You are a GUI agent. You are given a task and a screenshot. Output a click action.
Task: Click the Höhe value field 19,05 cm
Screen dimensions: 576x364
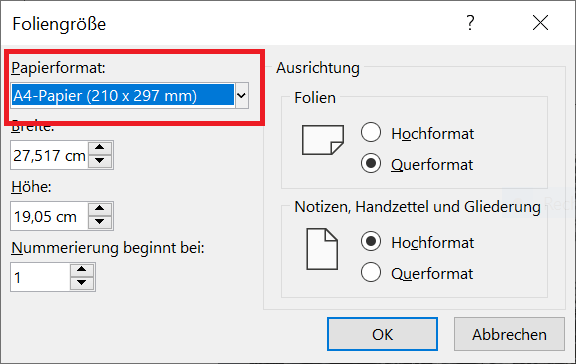click(x=49, y=216)
